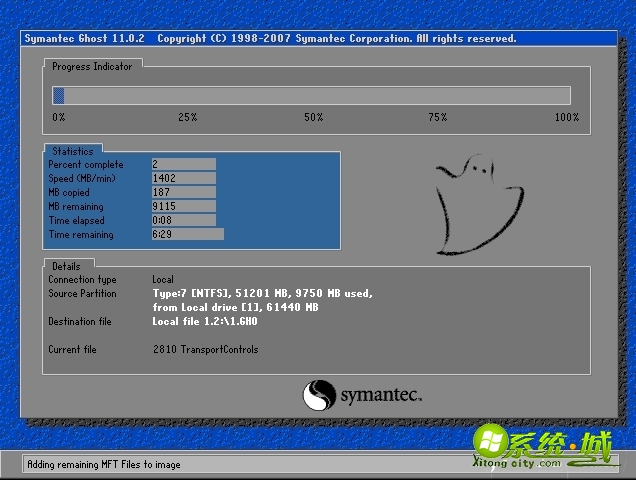Click the blue filled progress bar segment

pyautogui.click(x=59, y=95)
